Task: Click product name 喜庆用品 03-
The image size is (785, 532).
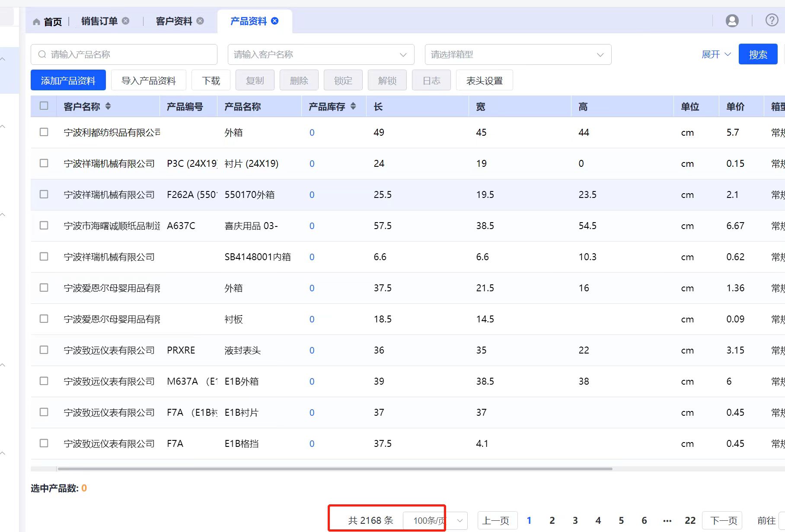Action: (x=251, y=226)
